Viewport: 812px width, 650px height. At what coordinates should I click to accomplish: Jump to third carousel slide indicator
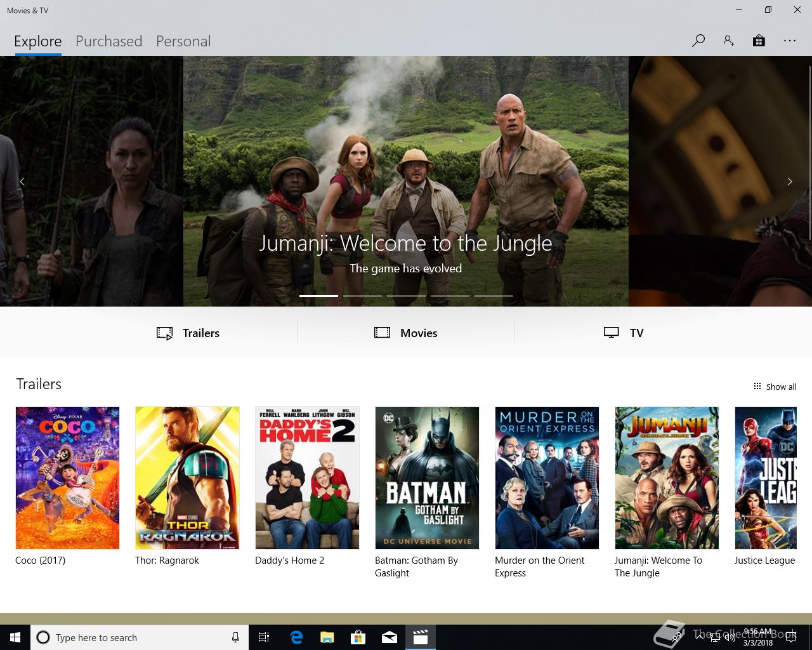tap(406, 296)
